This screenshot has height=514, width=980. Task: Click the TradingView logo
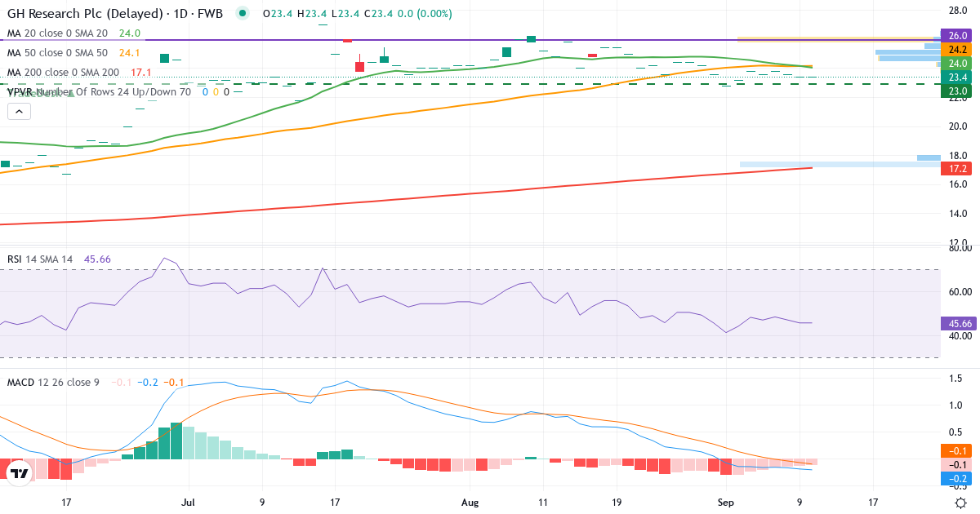point(18,472)
